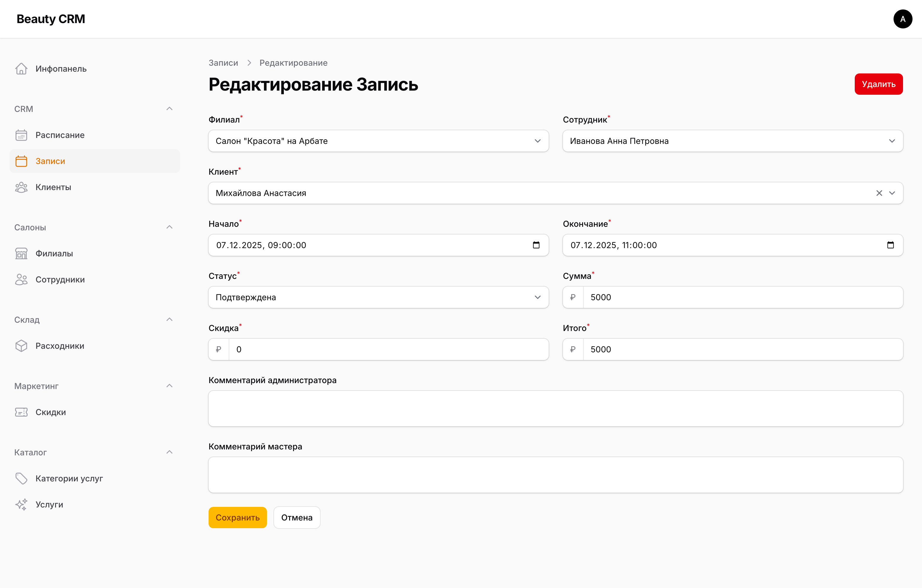The width and height of the screenshot is (922, 588).
Task: Collapse the Склад sidebar group
Action: (169, 319)
